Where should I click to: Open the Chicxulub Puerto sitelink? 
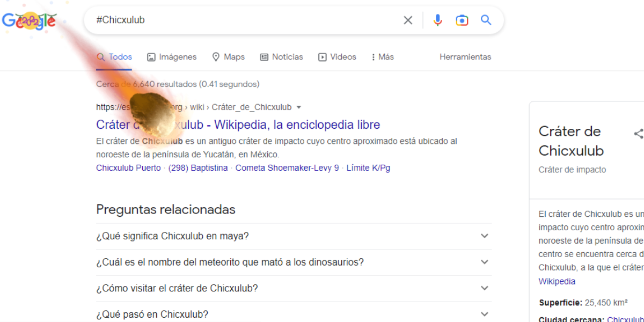128,168
